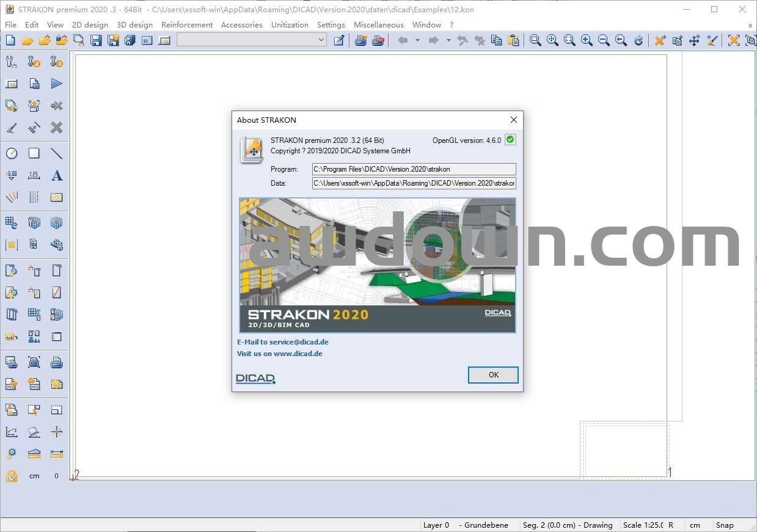The width and height of the screenshot is (757, 532).
Task: Select the text tool (letter A icon)
Action: [x=57, y=175]
